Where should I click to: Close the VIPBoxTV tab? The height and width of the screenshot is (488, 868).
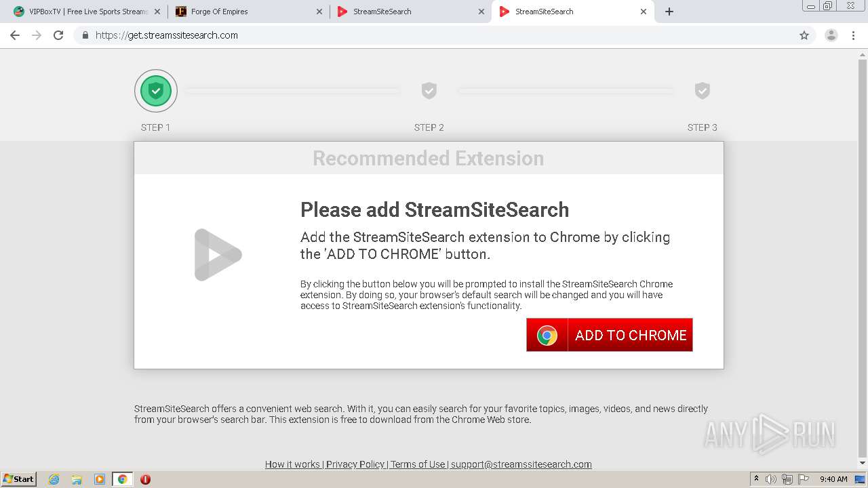(157, 12)
